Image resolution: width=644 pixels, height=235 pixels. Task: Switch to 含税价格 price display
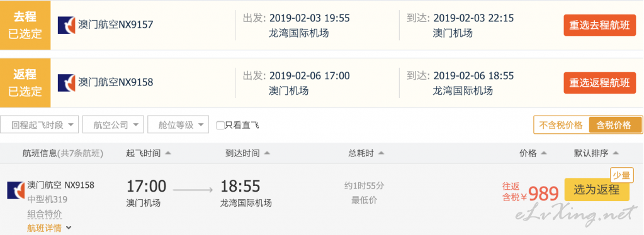coord(615,125)
